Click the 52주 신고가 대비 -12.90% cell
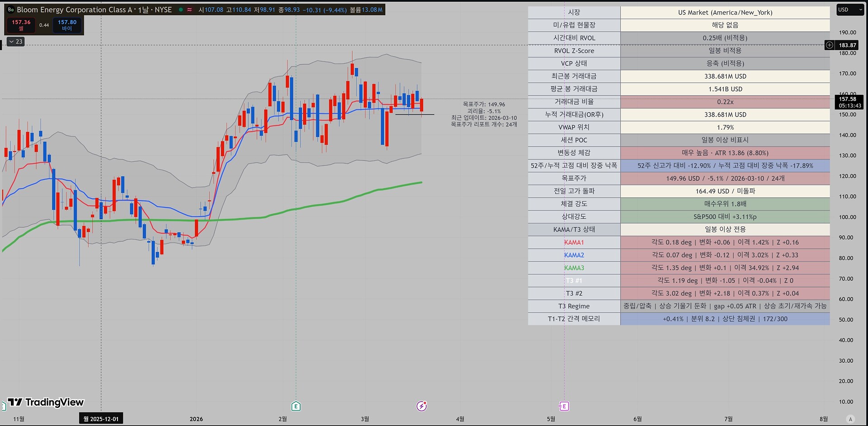The width and height of the screenshot is (868, 426). 725,166
